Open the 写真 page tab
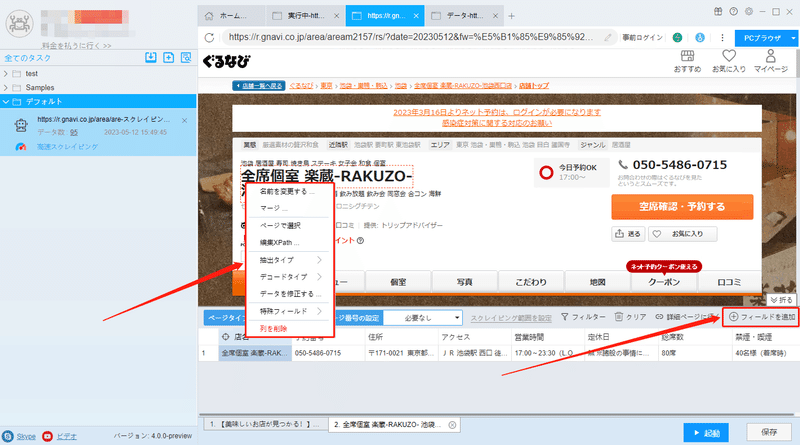Screen dimensions: 800x445 click(464, 282)
